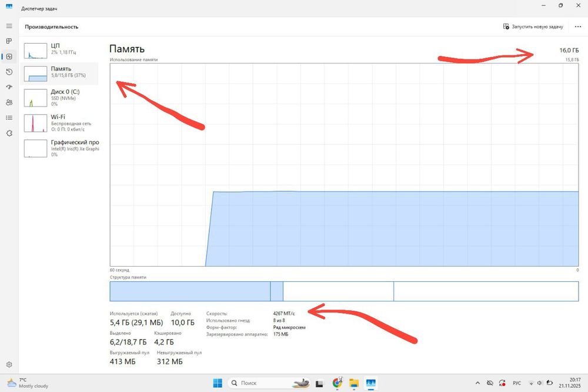Click the '4,2 ГБ' cached value

point(164,342)
